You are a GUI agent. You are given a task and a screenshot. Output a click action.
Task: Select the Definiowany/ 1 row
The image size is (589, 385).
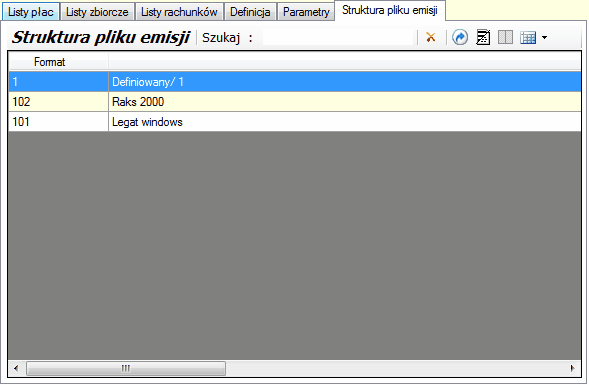tap(295, 82)
